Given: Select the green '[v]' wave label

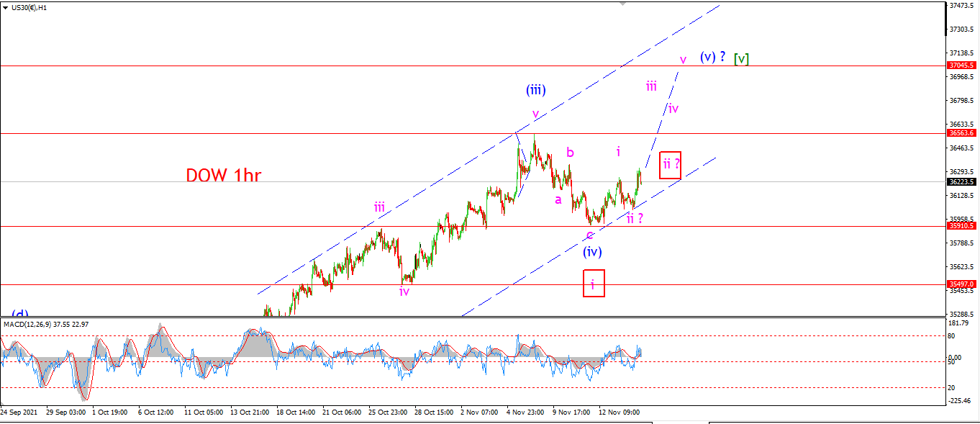Looking at the screenshot, I should (741, 58).
